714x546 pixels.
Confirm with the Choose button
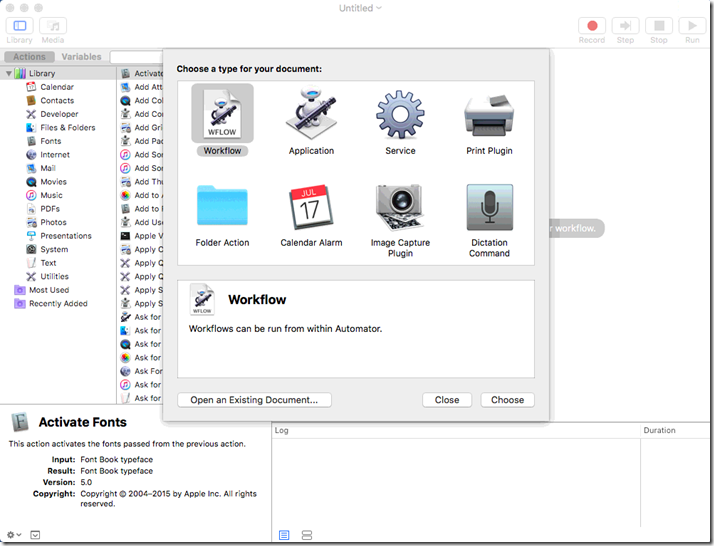pos(507,400)
